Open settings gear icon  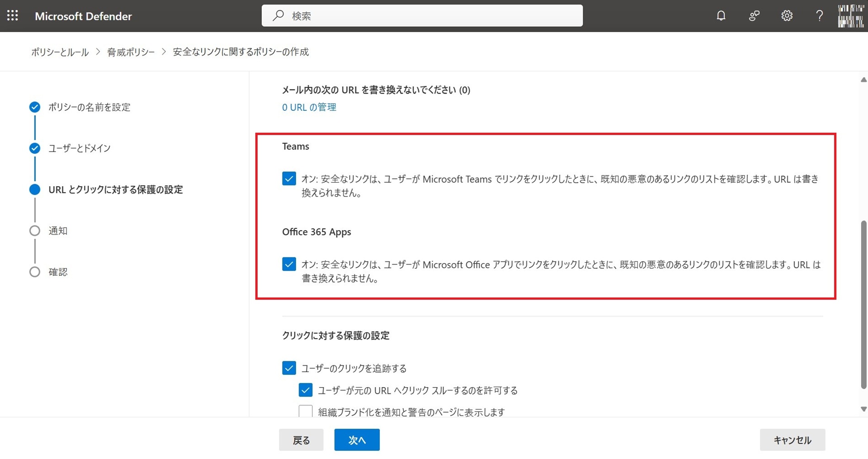[787, 16]
